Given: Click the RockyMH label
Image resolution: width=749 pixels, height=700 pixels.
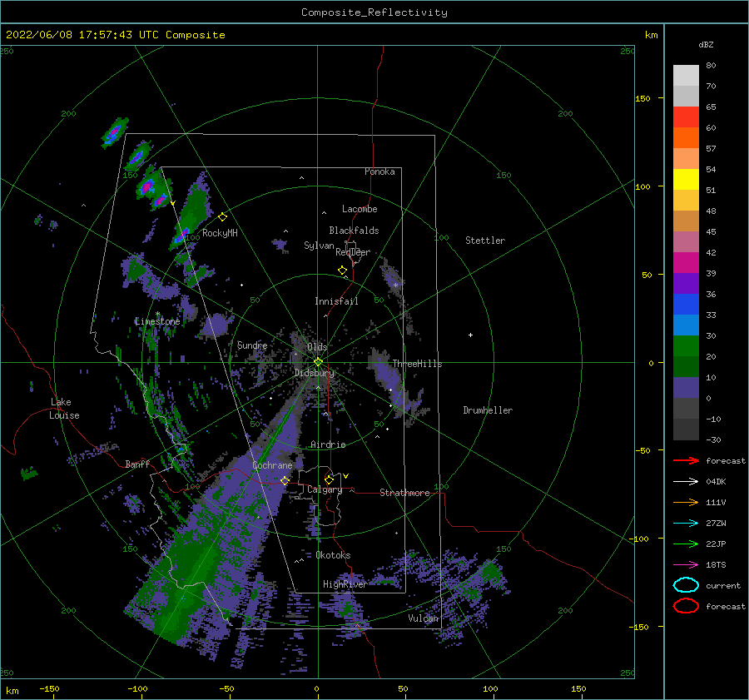Looking at the screenshot, I should 220,233.
